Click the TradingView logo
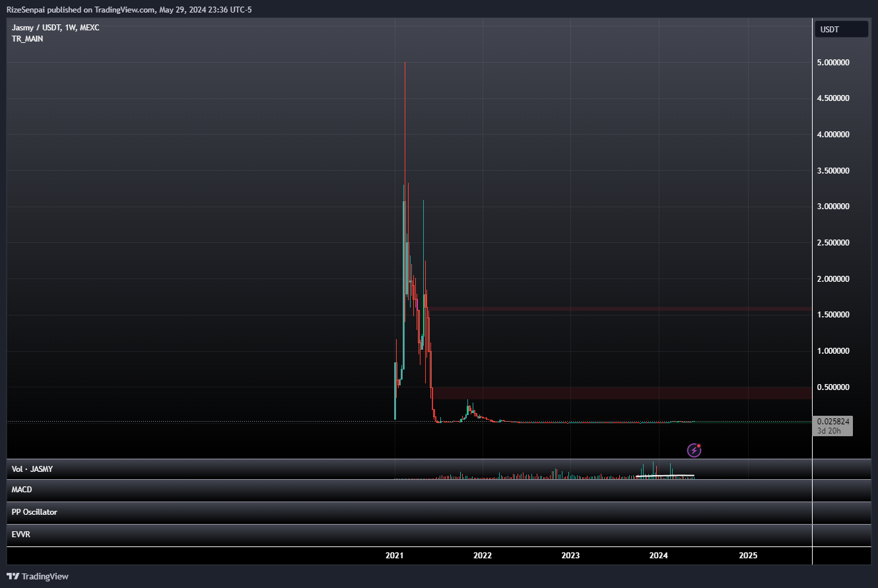 (x=38, y=576)
